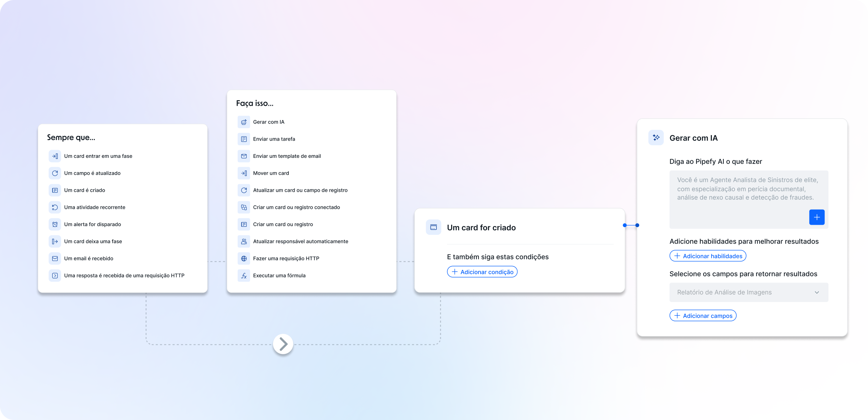The height and width of the screenshot is (420, 868).
Task: Click the person icon for Atualizar responsável automaticamente
Action: pyautogui.click(x=244, y=241)
